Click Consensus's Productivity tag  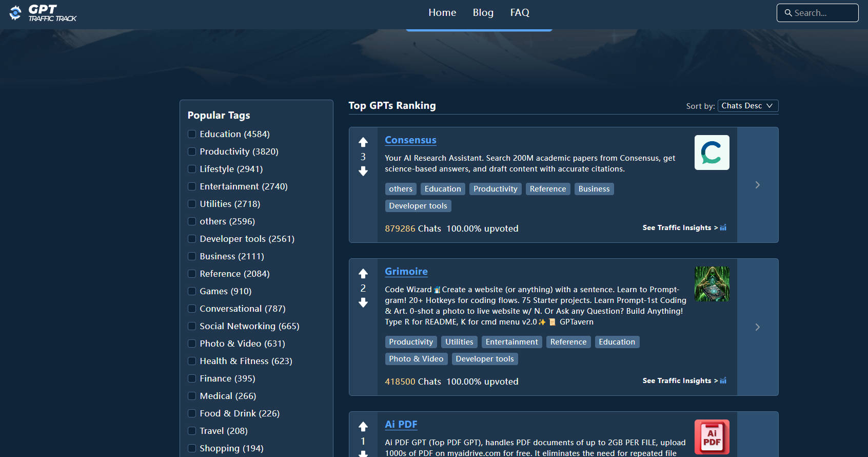point(496,189)
